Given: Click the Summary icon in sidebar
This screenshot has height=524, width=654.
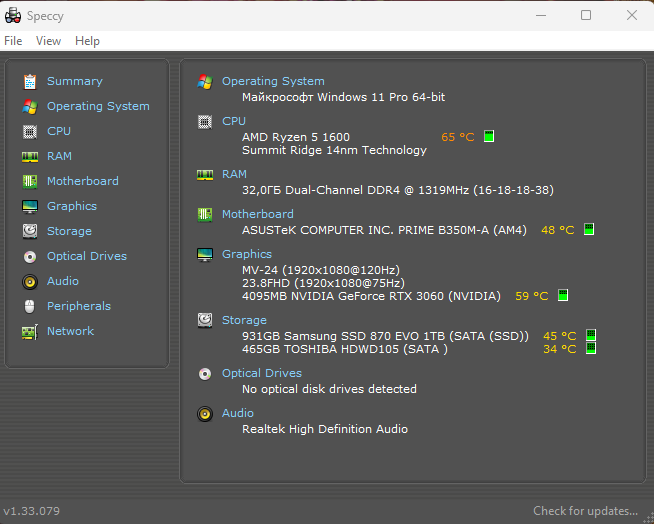Looking at the screenshot, I should pos(29,81).
